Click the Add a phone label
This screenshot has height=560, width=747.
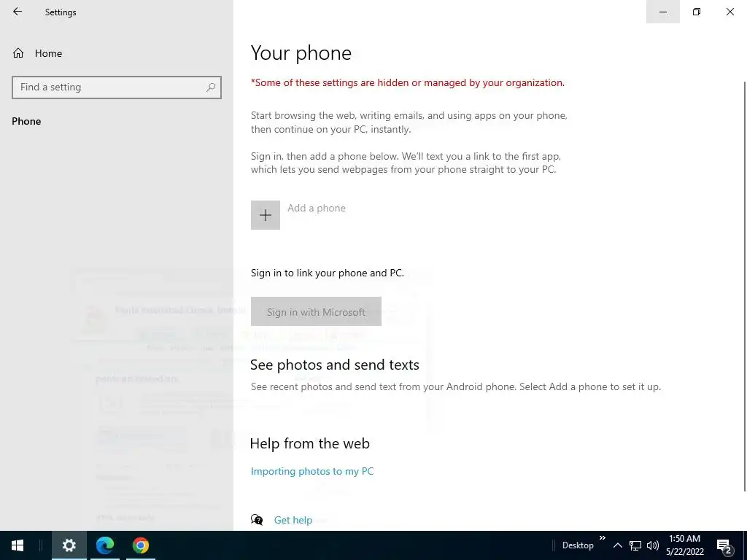coord(317,208)
